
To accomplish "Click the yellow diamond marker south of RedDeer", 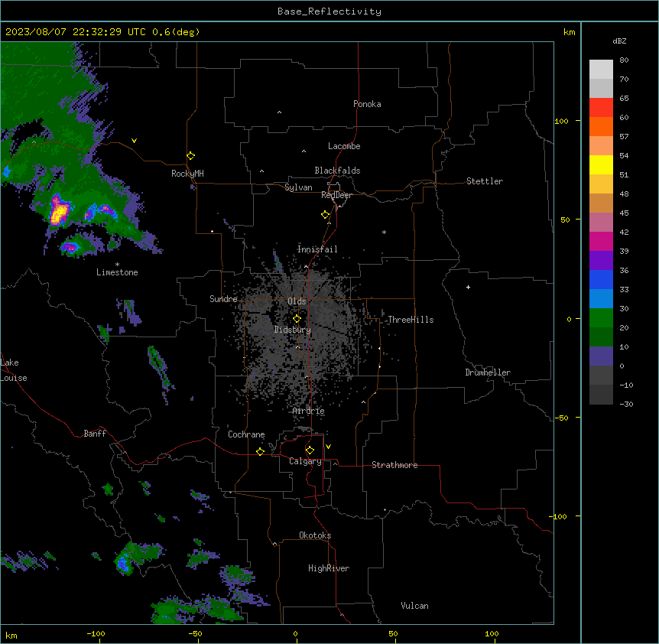I will point(325,215).
